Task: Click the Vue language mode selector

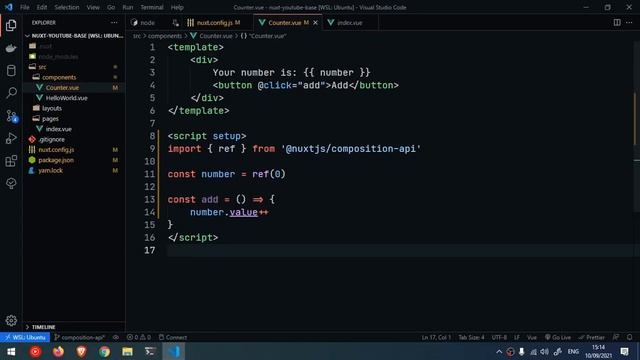Action: point(532,337)
